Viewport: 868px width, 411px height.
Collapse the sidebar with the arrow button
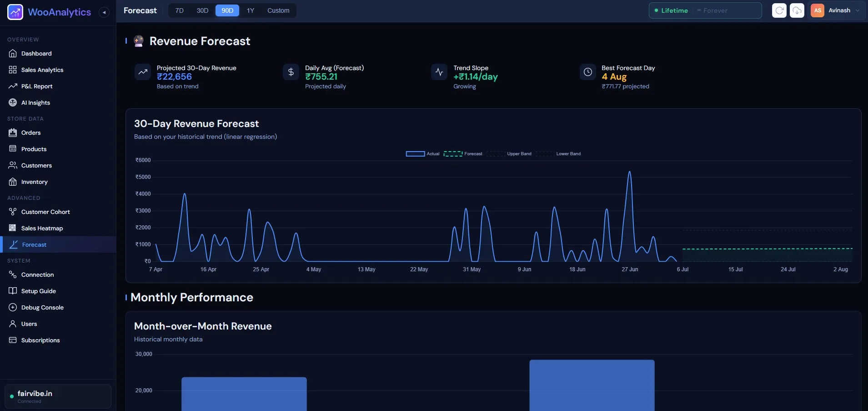[104, 12]
